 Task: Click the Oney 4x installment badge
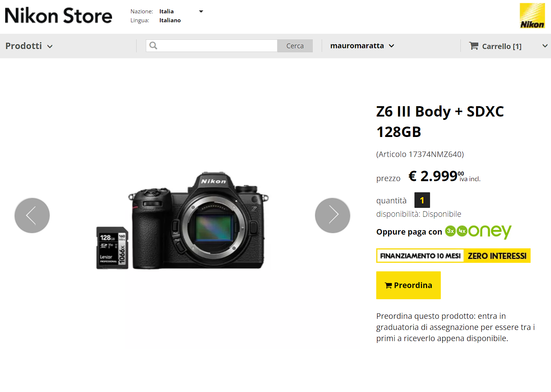(462, 231)
